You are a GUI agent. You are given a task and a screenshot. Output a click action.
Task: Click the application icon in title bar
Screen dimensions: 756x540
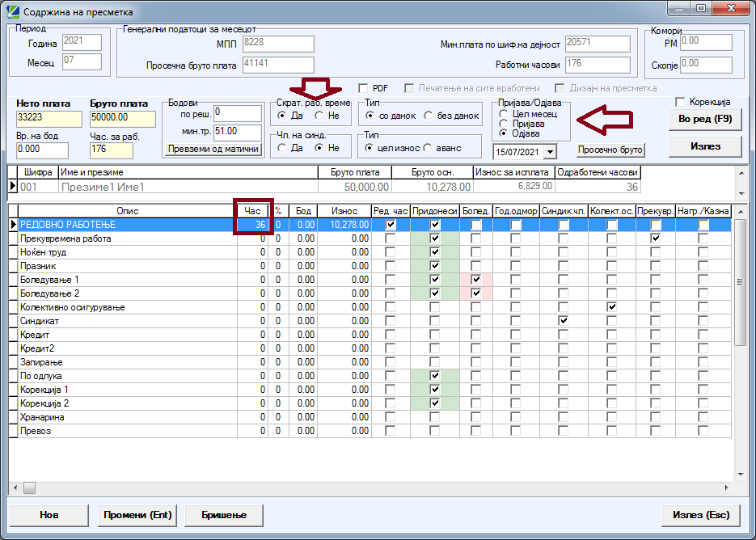point(13,11)
